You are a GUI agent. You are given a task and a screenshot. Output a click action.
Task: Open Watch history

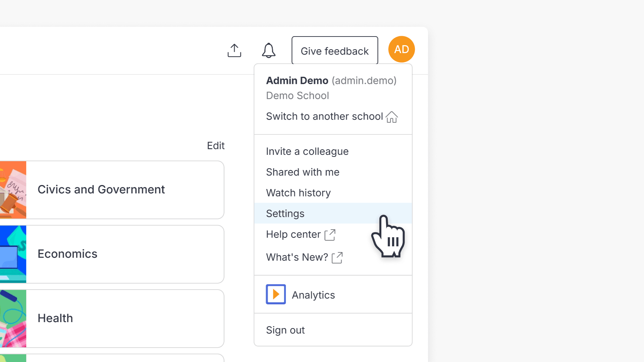pyautogui.click(x=298, y=193)
